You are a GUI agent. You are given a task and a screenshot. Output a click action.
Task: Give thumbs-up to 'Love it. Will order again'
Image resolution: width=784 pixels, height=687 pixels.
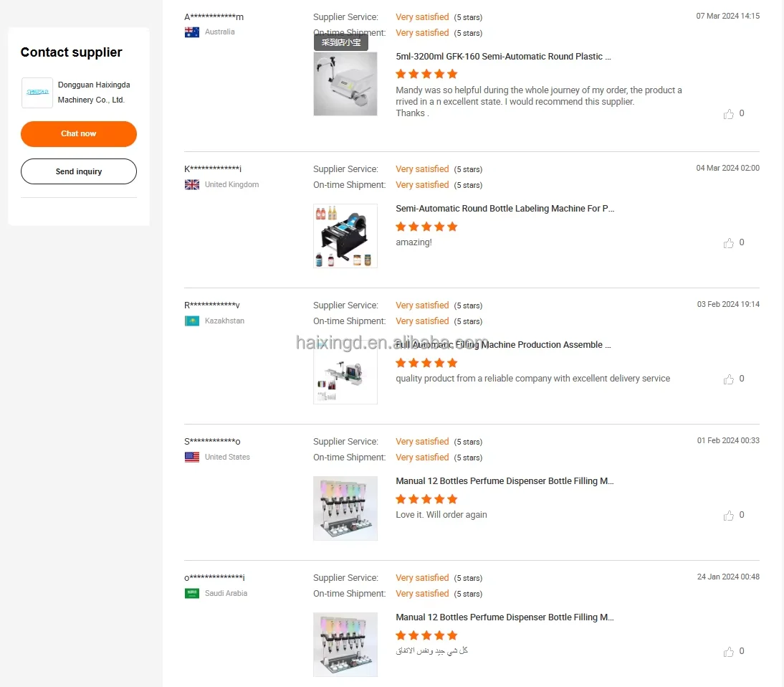(729, 516)
